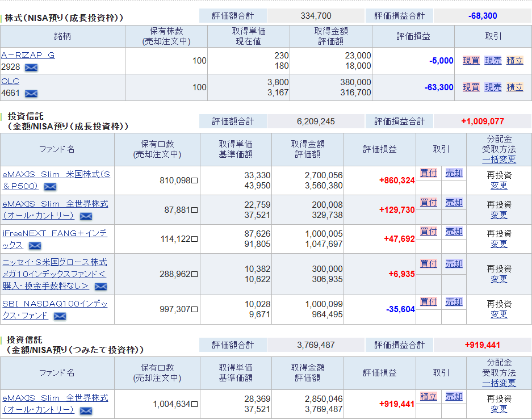The image size is (532, 420).
Task: Click 買付 for SBI NASDAQ100
Action: pos(429,301)
